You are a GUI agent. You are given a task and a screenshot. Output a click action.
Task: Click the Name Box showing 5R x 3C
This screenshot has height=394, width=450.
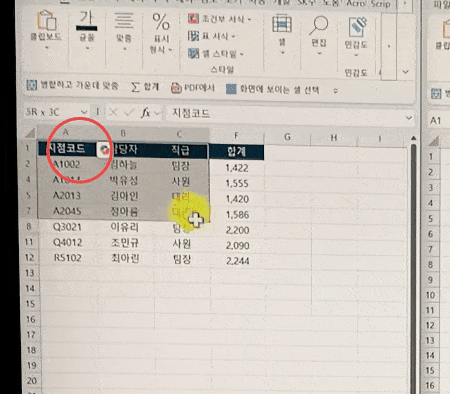tap(52, 112)
